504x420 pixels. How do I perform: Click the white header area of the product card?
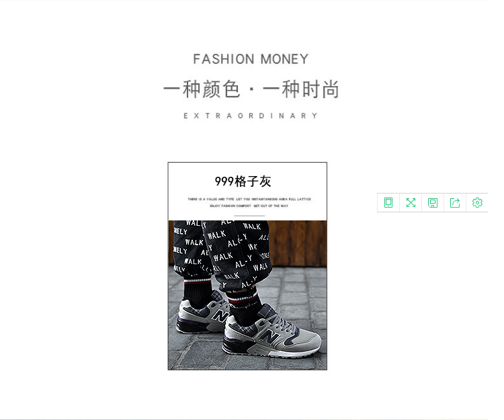coord(247,192)
